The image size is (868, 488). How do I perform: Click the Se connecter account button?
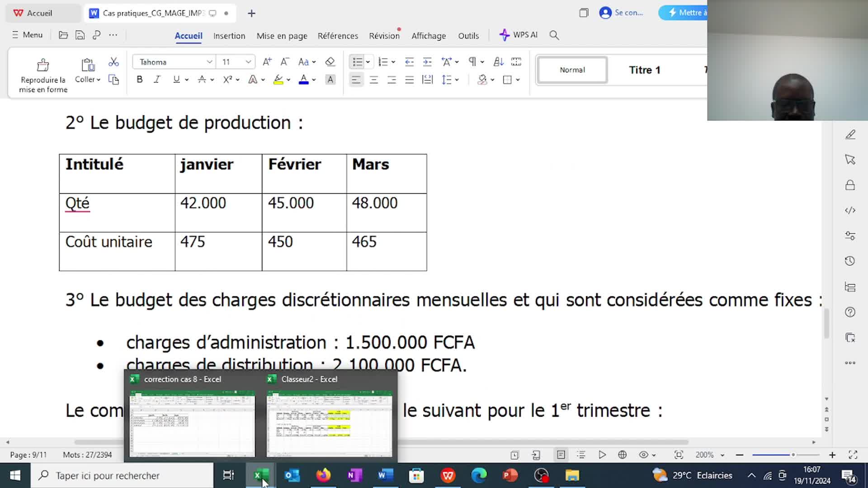(x=621, y=13)
